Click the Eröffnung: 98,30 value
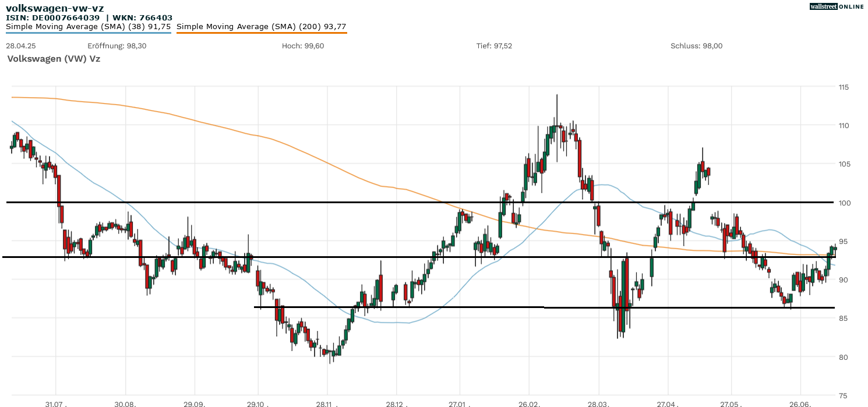Viewport: 868px width, 407px height. tap(117, 45)
